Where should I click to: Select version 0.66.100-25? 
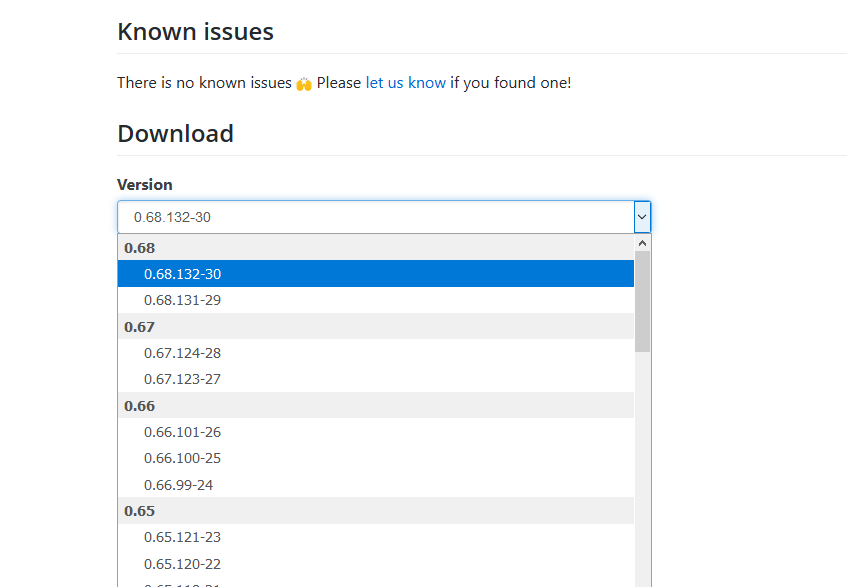(375, 458)
